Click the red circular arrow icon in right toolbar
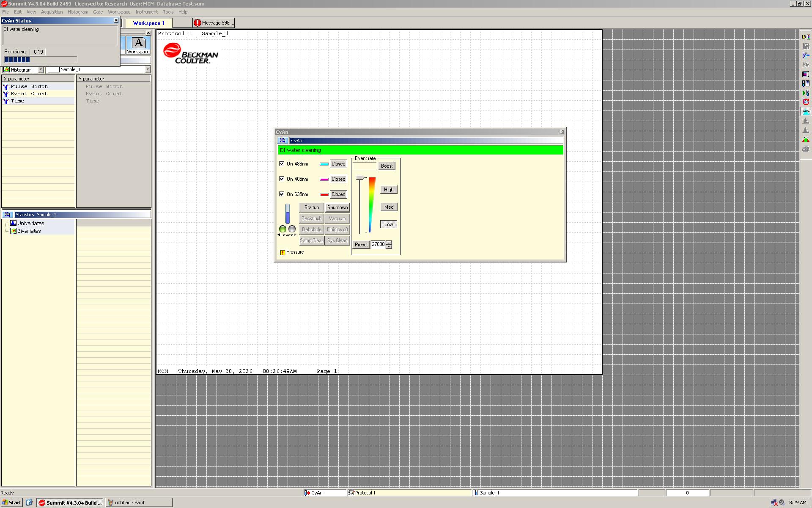This screenshot has height=508, width=812. point(806,102)
